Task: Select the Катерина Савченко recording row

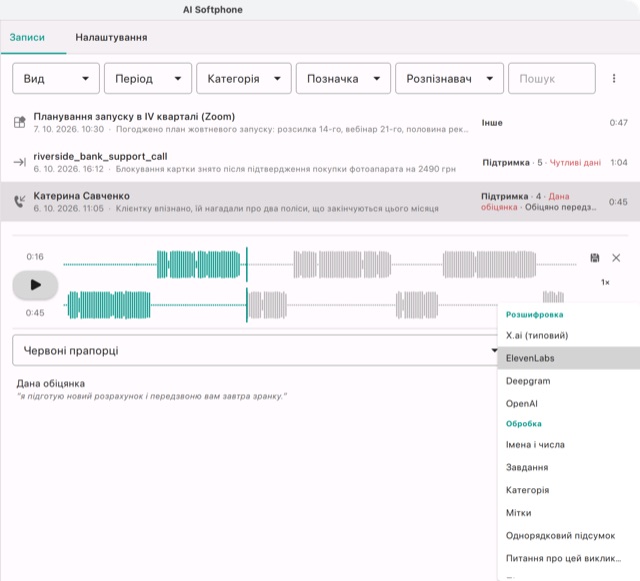Action: [320, 202]
